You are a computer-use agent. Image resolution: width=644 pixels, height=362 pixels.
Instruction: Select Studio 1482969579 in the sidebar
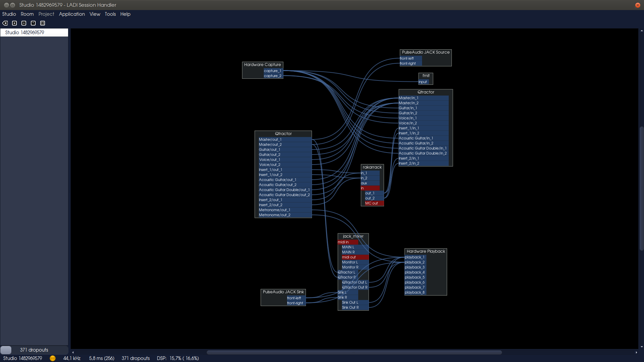coord(34,33)
